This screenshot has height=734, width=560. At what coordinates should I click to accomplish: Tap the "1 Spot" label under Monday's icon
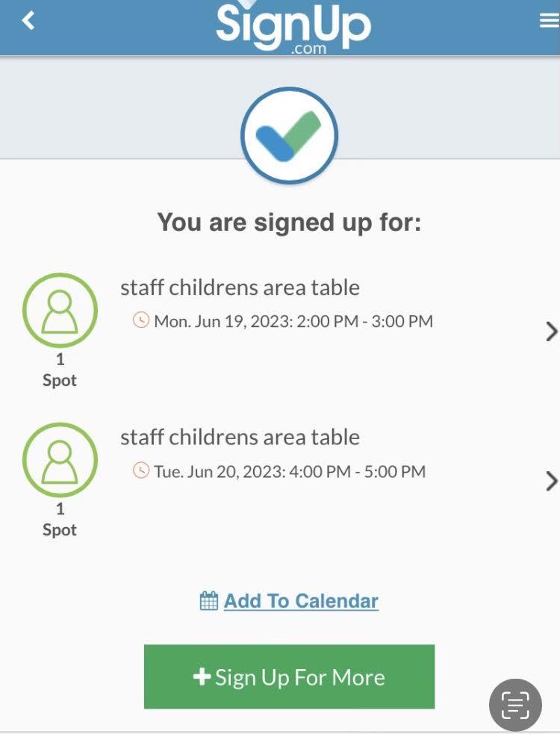[x=60, y=370]
